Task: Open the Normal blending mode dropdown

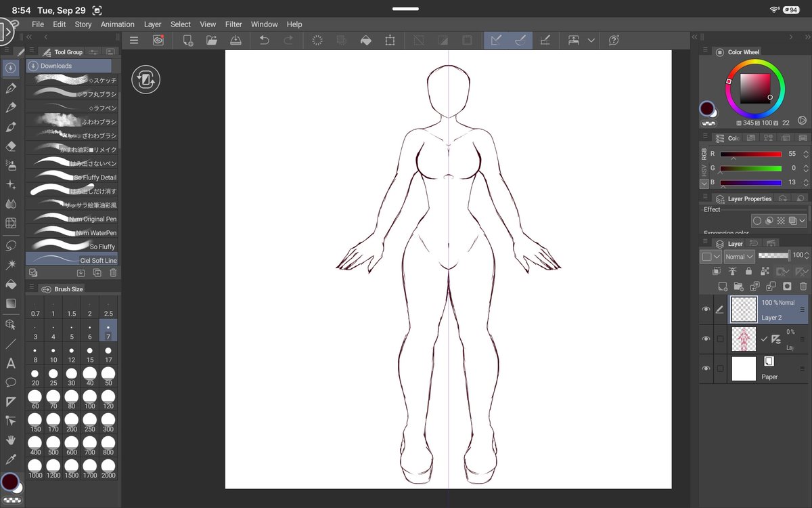Action: [739, 257]
